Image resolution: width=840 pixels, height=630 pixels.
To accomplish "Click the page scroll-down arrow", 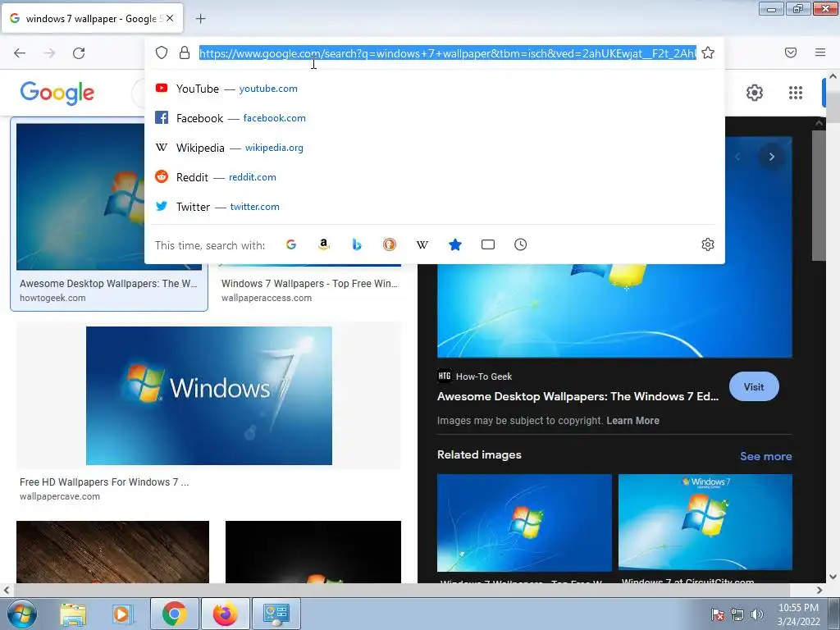I will coord(833,577).
